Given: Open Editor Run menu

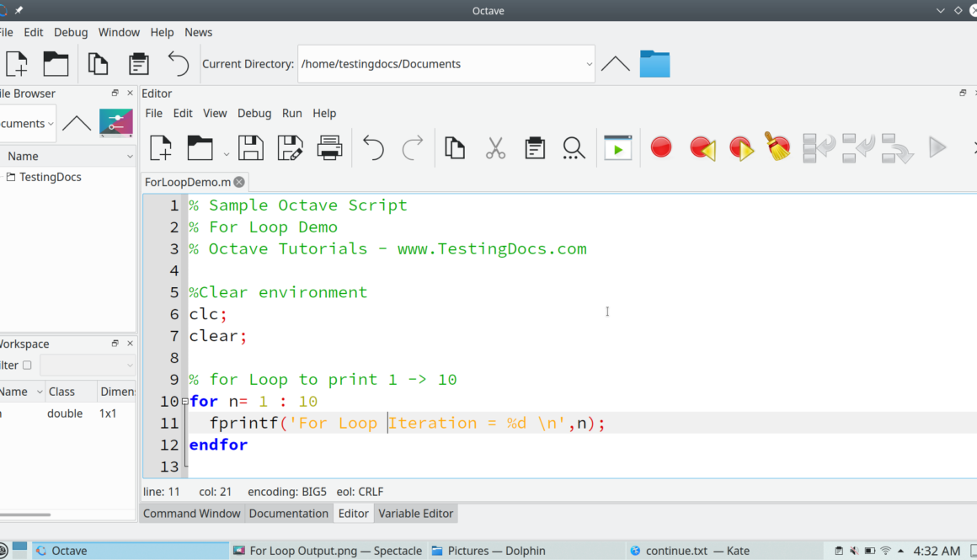Looking at the screenshot, I should coord(291,114).
